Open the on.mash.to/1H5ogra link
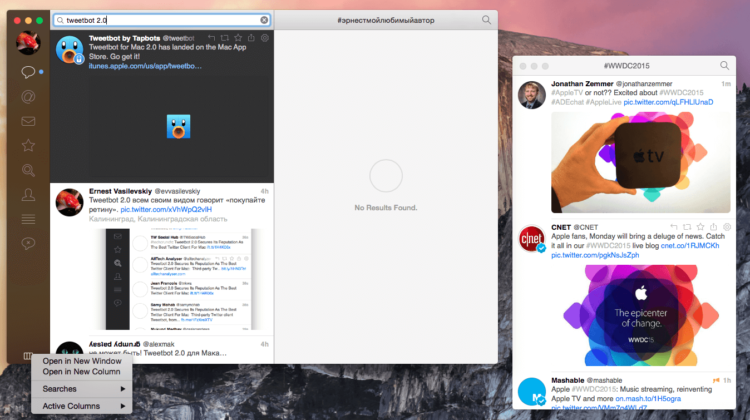This screenshot has height=420, width=750. click(648, 398)
